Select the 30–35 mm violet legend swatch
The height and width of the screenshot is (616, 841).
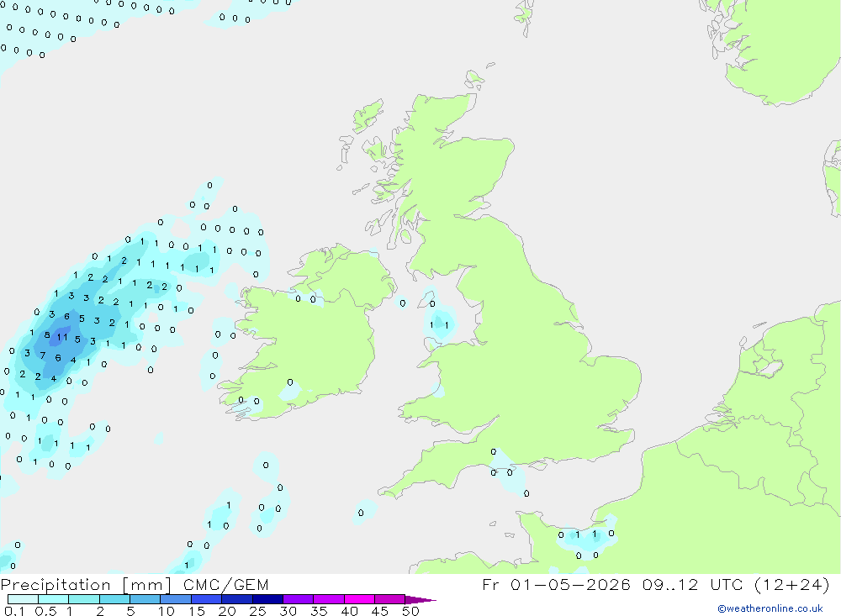pyautogui.click(x=299, y=599)
